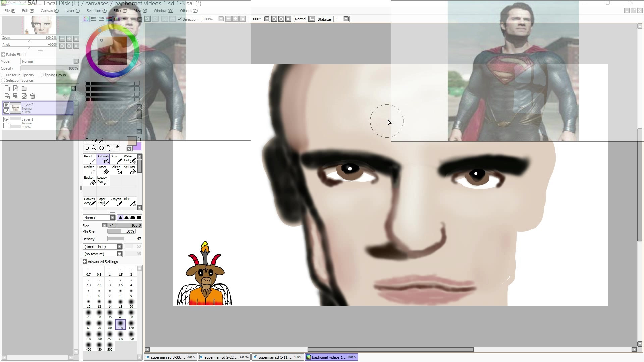Select the Canvas Acryl brush
This screenshot has height=362, width=644.
tap(90, 201)
